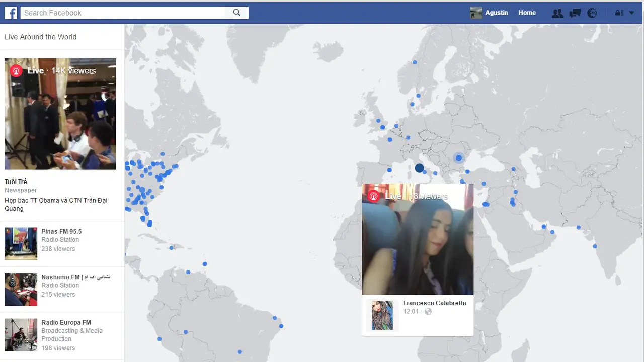This screenshot has width=644, height=362.
Task: Click the Live Around the World heading
Action: 41,37
